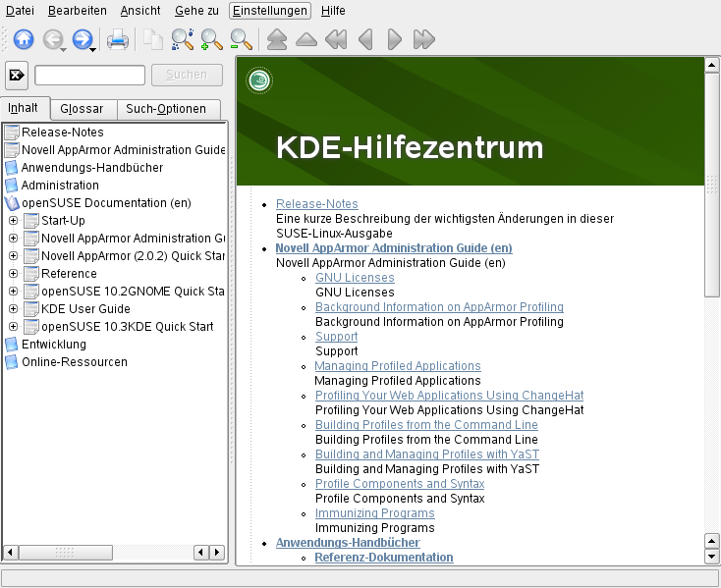Switch to the Such-Optionen tab
Viewport: 721px width, 588px height.
[166, 109]
